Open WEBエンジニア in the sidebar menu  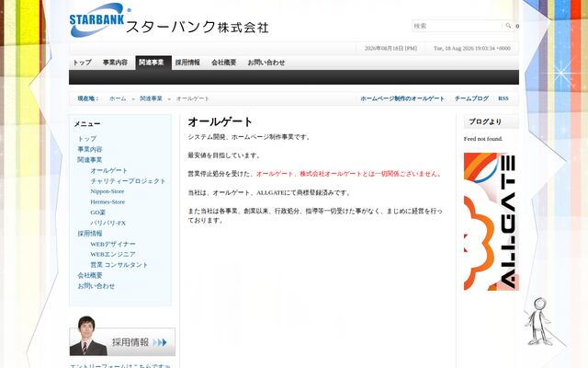click(x=113, y=254)
